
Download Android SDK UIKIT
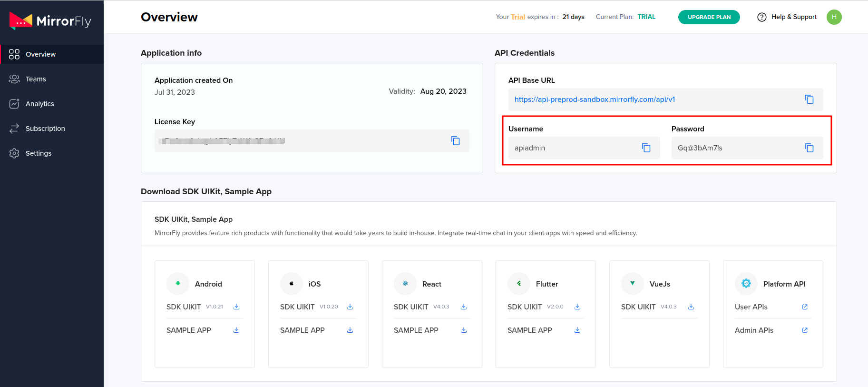pyautogui.click(x=236, y=307)
